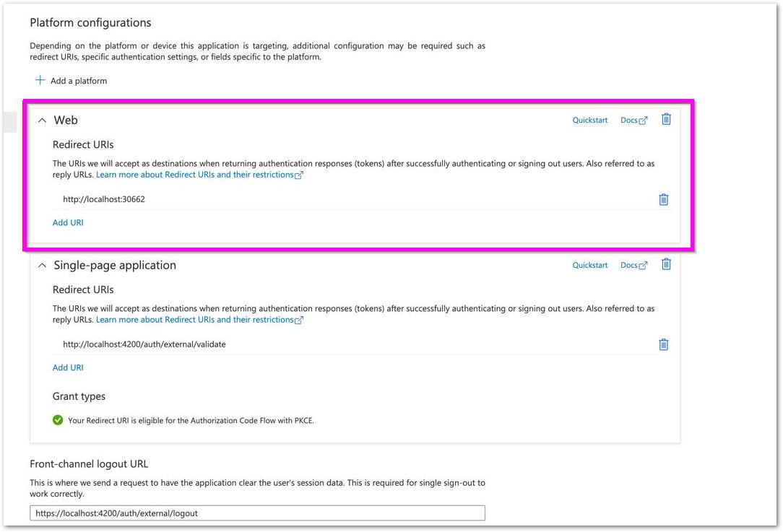This screenshot has width=783, height=532.
Task: Delete the http://localhost:30662 redirect URI
Action: (664, 200)
